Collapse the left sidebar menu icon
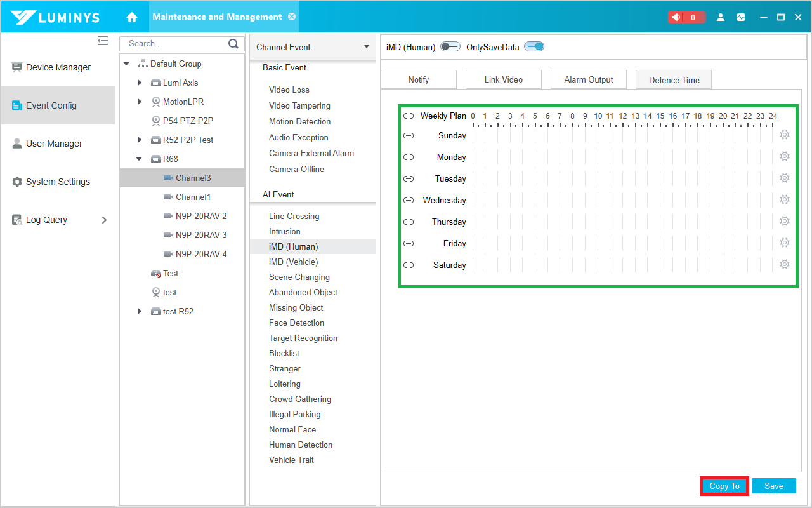 103,41
